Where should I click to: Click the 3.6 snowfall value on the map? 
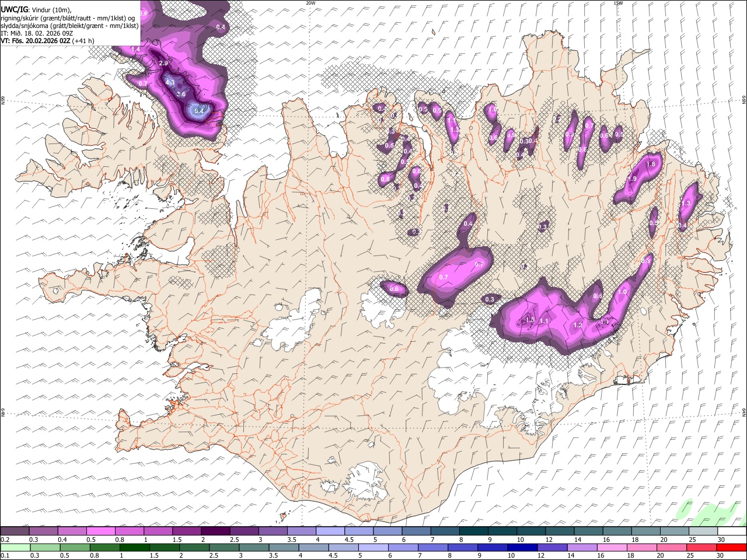coord(181,94)
